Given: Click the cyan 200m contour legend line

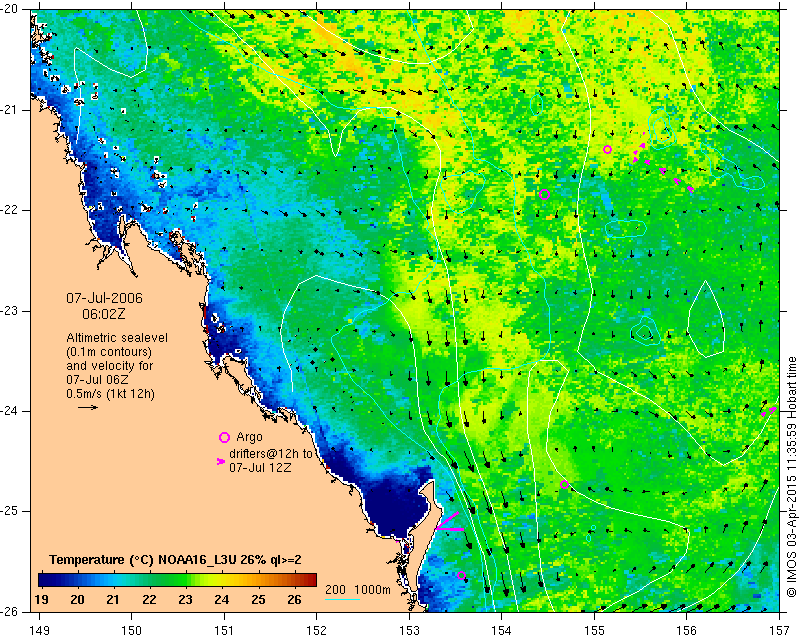Looking at the screenshot, I should [342, 599].
